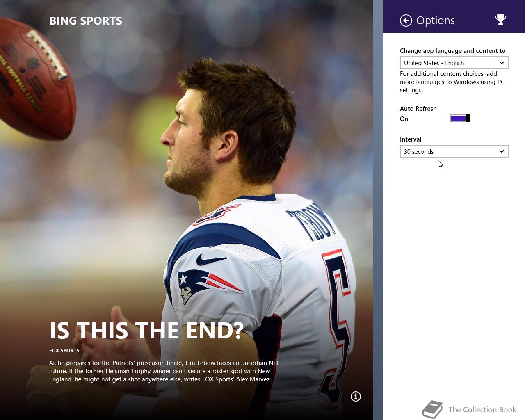The height and width of the screenshot is (420, 525).
Task: Open the "Is this the end?" headline
Action: pyautogui.click(x=146, y=331)
